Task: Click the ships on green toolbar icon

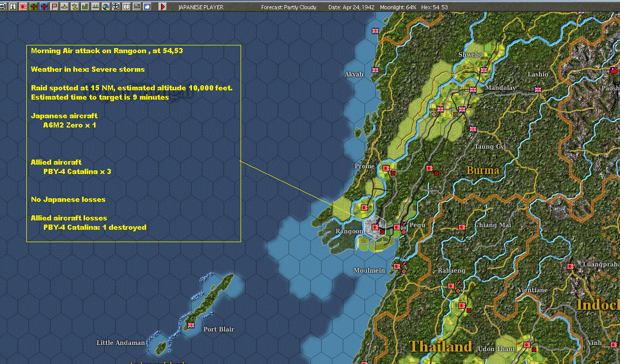Action: [96, 7]
